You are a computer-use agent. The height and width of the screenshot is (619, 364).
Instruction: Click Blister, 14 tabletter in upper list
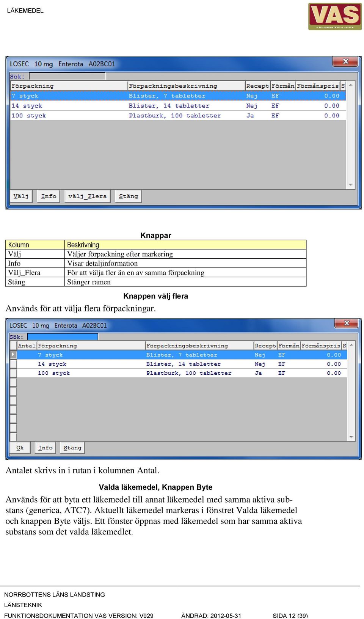click(169, 105)
